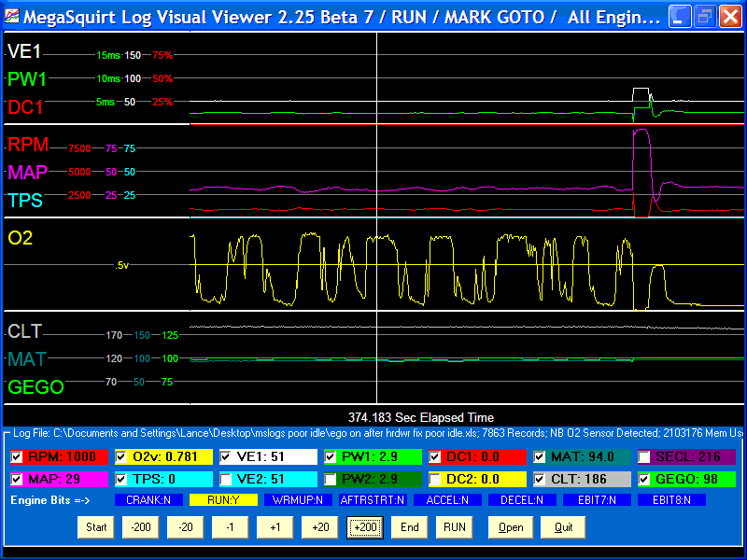The width and height of the screenshot is (747, 560).
Task: Advance 20 records forward
Action: point(320,527)
